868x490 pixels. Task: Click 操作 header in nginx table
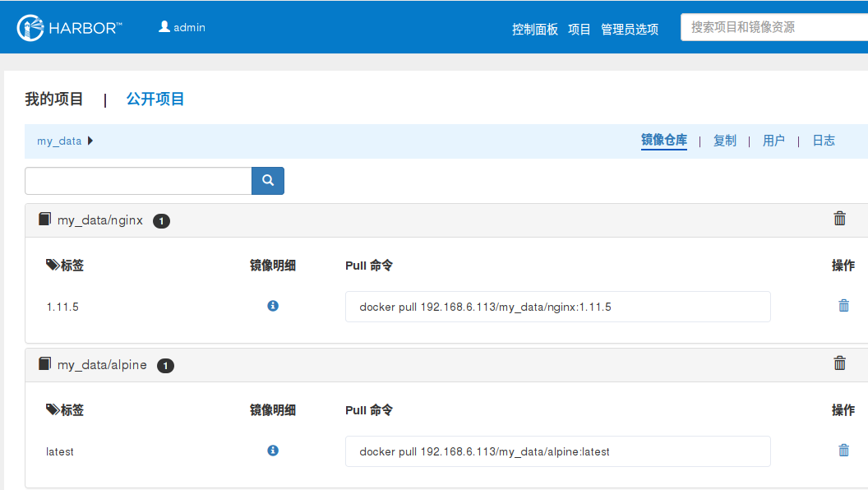[843, 266]
